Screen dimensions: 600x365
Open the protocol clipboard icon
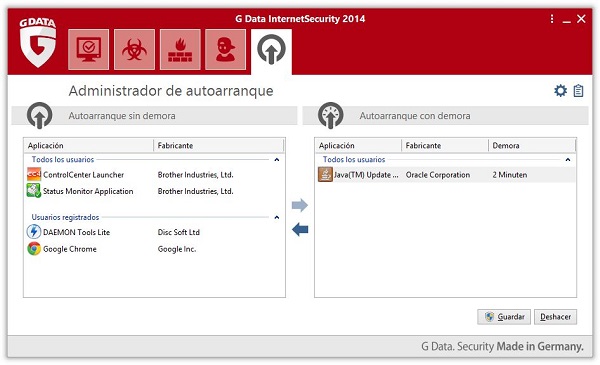coord(578,91)
